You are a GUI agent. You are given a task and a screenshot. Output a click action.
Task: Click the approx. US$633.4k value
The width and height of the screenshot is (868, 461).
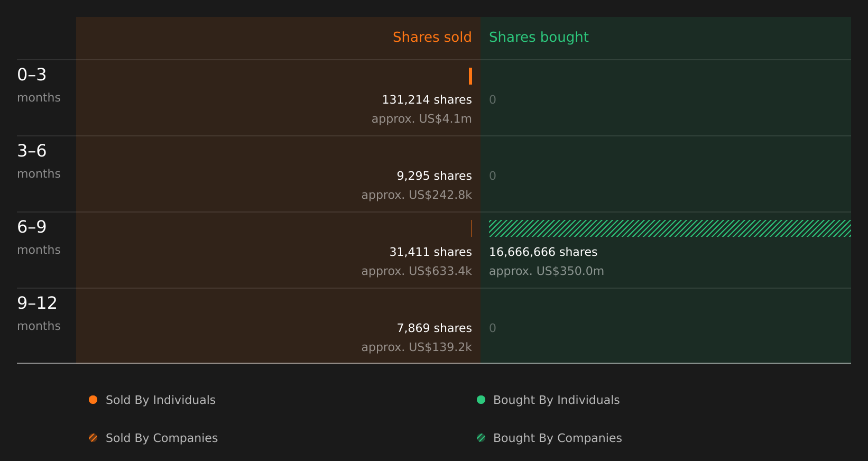click(417, 271)
